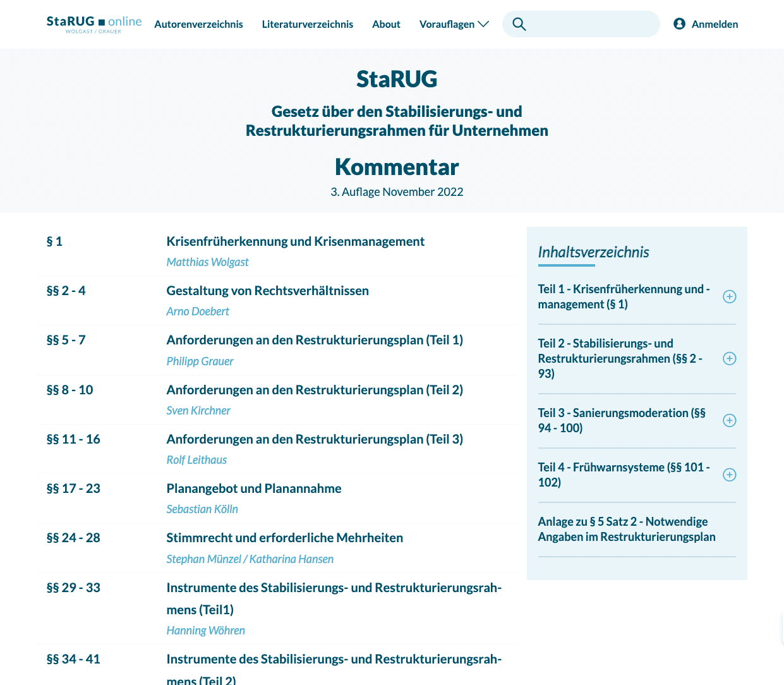The height and width of the screenshot is (685, 784).
Task: Open Gestaltung von Rechtsverhältnissen chapter
Action: pyautogui.click(x=267, y=291)
